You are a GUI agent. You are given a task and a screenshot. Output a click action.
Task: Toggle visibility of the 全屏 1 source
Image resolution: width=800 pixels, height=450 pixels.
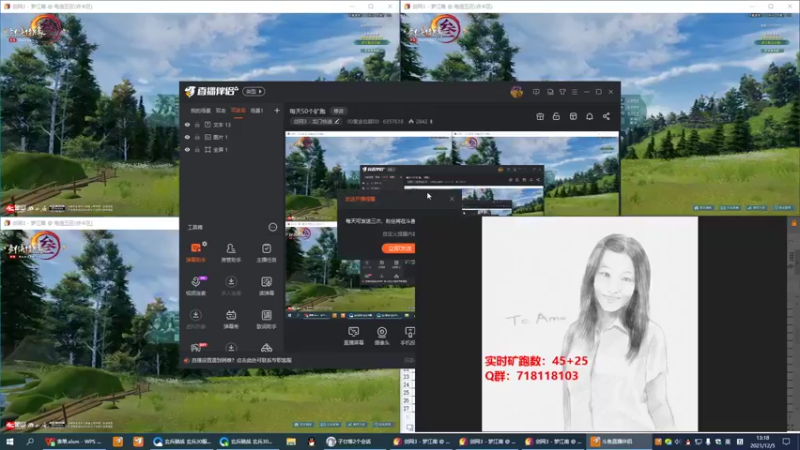tap(187, 150)
